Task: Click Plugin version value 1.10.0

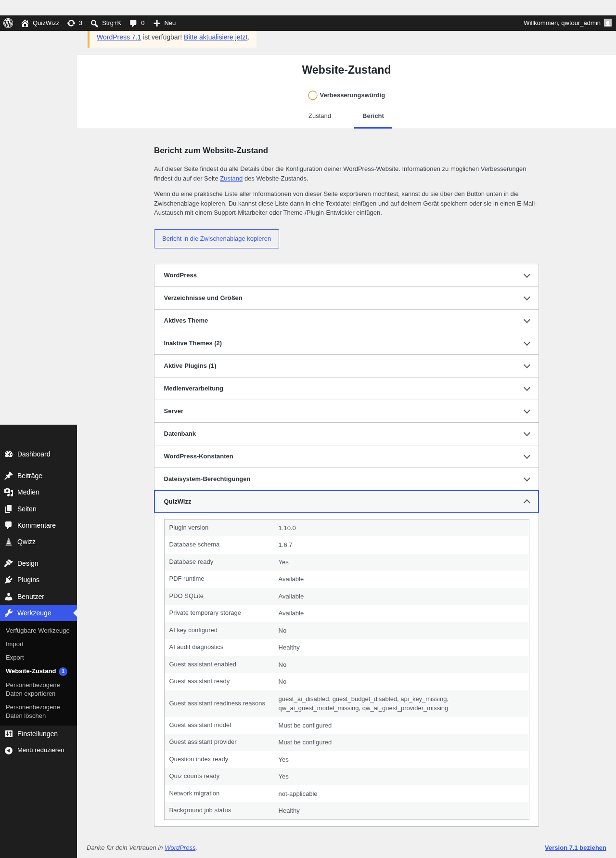Action: [x=287, y=528]
